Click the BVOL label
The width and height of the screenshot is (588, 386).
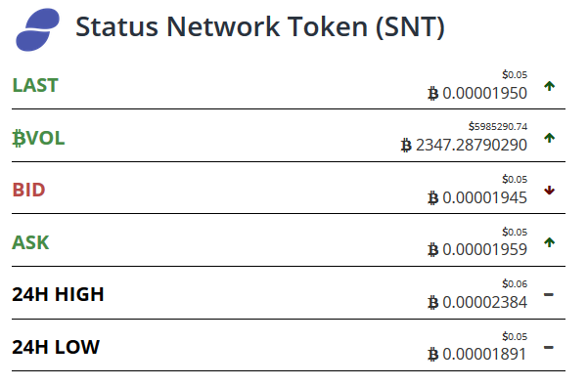[38, 138]
